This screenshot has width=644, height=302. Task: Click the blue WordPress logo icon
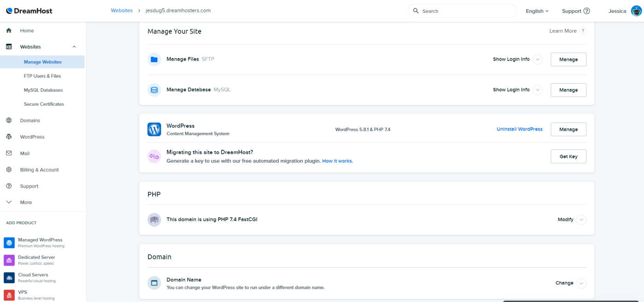tap(154, 129)
